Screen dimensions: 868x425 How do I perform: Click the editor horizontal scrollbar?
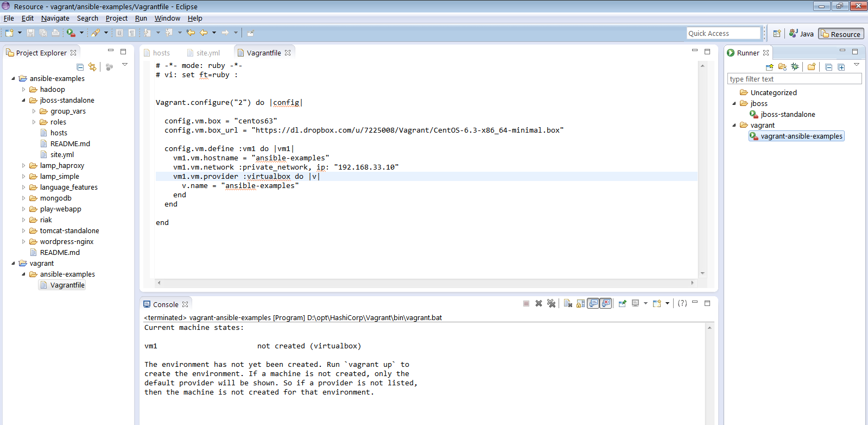(x=425, y=283)
